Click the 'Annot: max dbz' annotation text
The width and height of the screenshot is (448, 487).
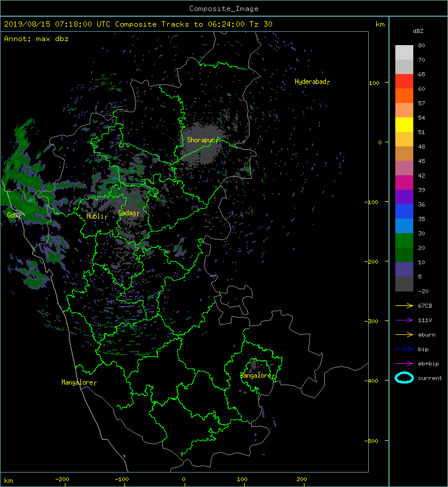click(36, 39)
